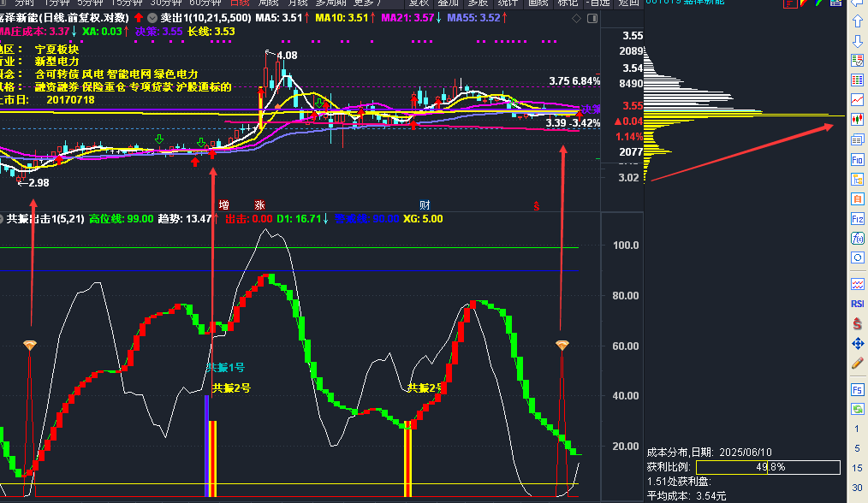This screenshot has width=868, height=503.
Task: Click the 叠加 overlay button
Action: [449, 3]
